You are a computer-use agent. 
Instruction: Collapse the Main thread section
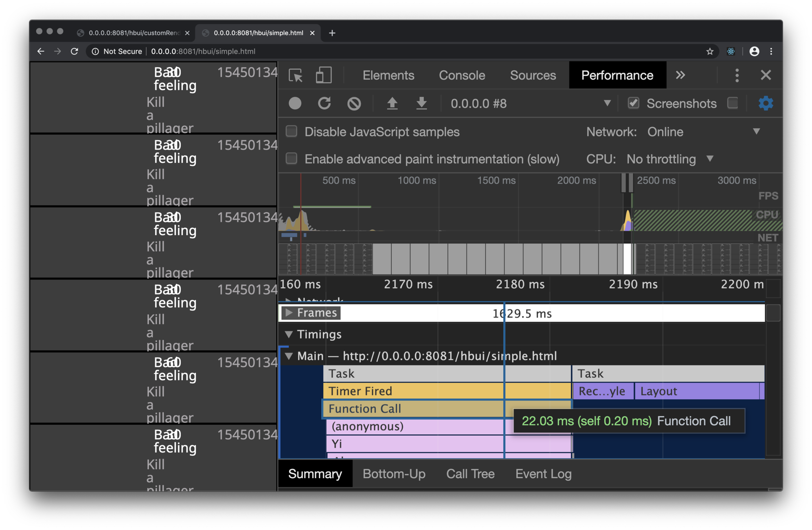tap(289, 356)
